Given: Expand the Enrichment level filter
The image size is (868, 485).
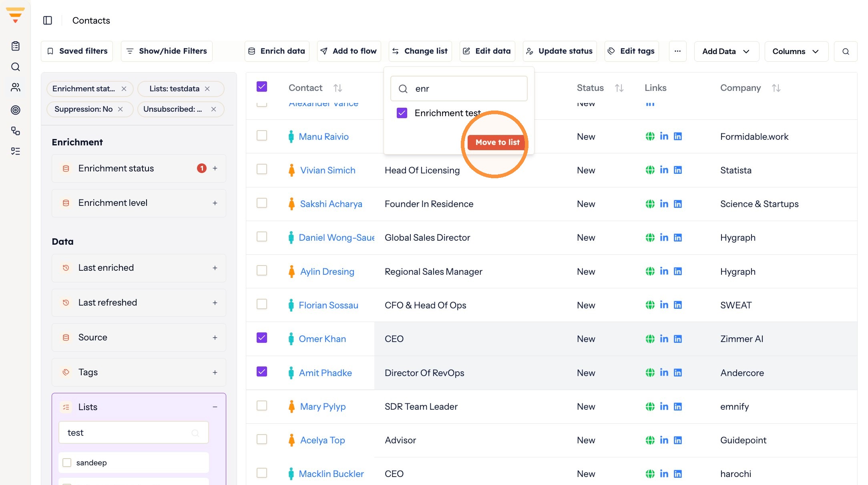Looking at the screenshot, I should pyautogui.click(x=215, y=203).
